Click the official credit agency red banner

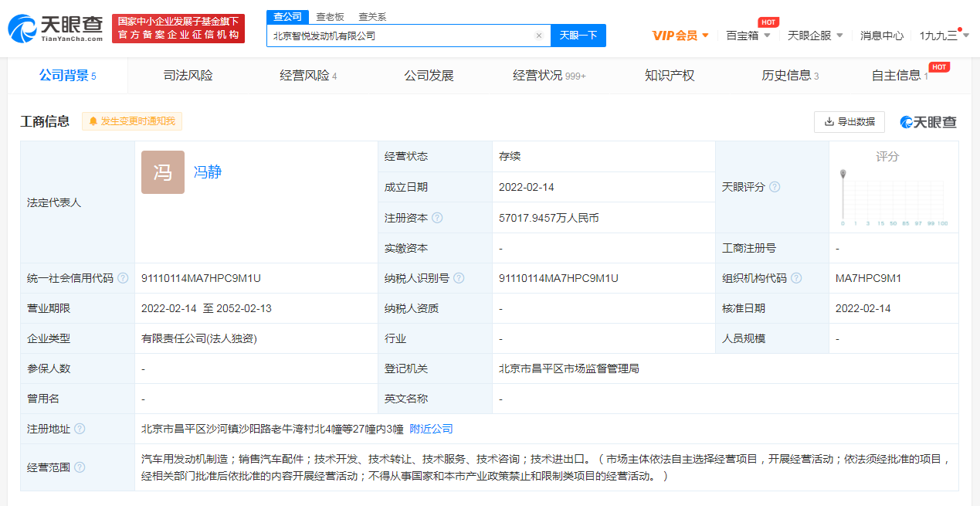point(178,29)
